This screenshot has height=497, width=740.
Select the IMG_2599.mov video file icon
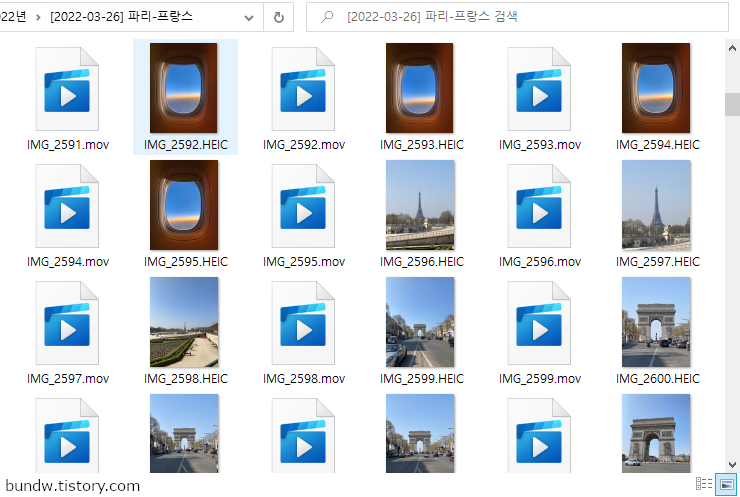tap(539, 323)
